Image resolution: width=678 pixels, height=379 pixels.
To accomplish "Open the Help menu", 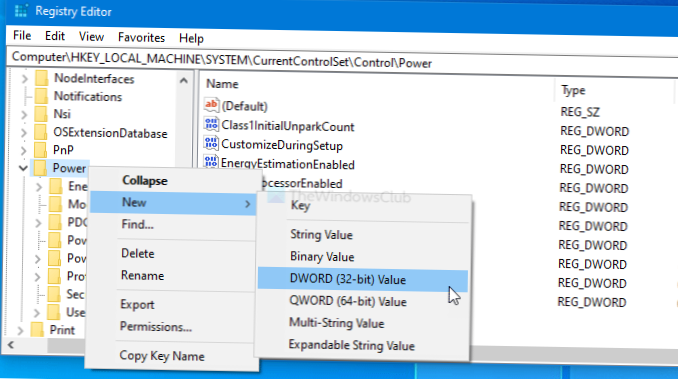I will (191, 38).
